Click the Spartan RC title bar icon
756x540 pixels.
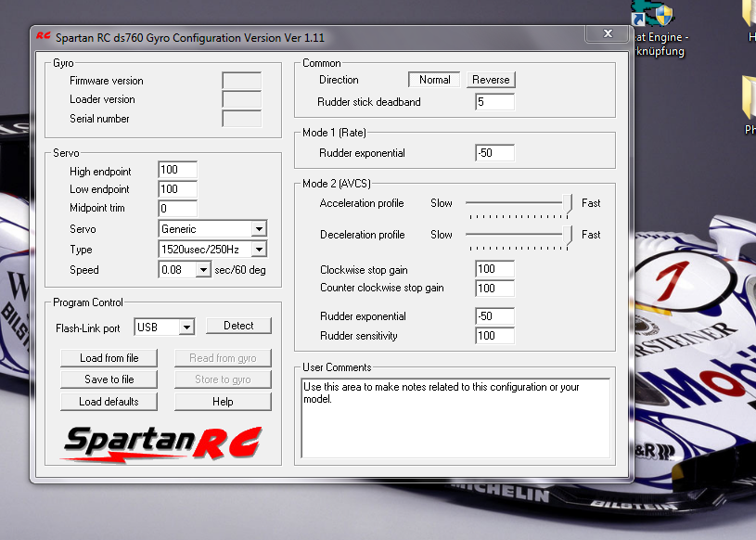43,35
